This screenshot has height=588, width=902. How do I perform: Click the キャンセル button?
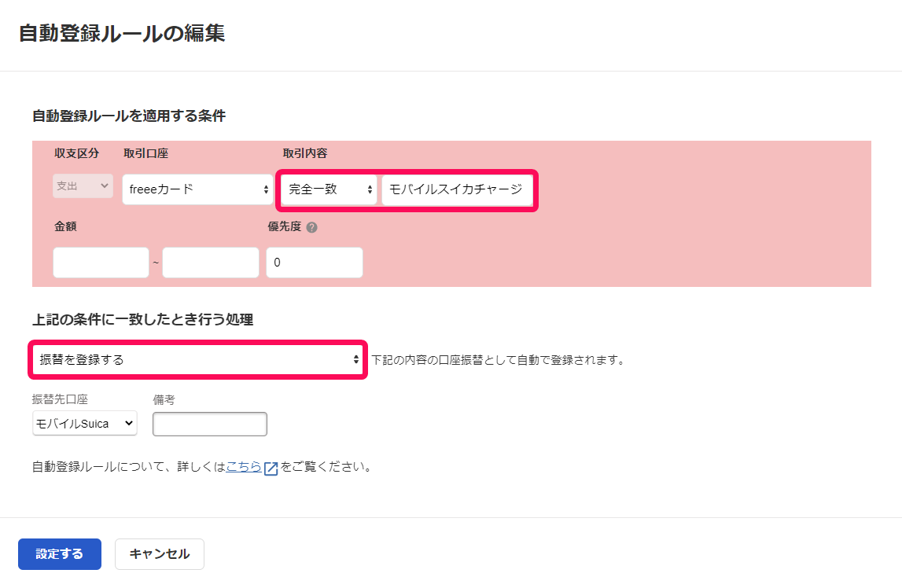(x=160, y=554)
